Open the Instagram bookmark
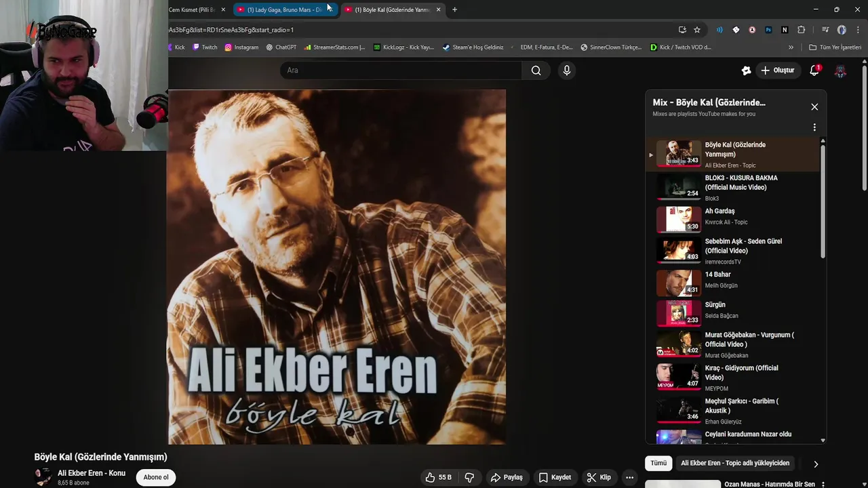This screenshot has width=868, height=488. pyautogui.click(x=241, y=47)
